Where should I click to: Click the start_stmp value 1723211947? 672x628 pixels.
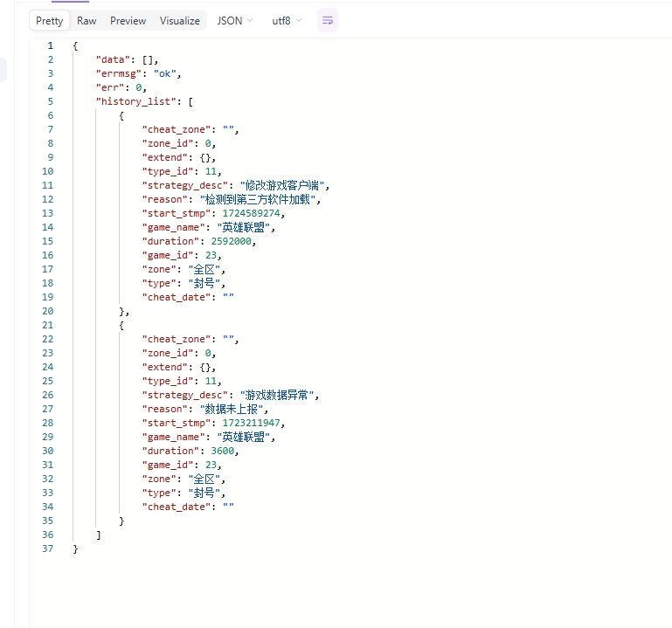coord(251,423)
